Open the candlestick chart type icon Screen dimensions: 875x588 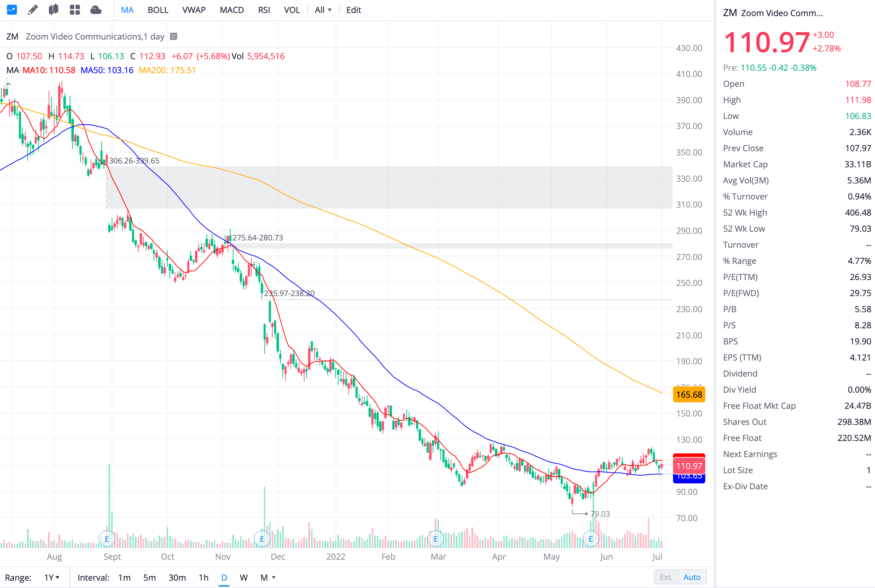[x=54, y=10]
